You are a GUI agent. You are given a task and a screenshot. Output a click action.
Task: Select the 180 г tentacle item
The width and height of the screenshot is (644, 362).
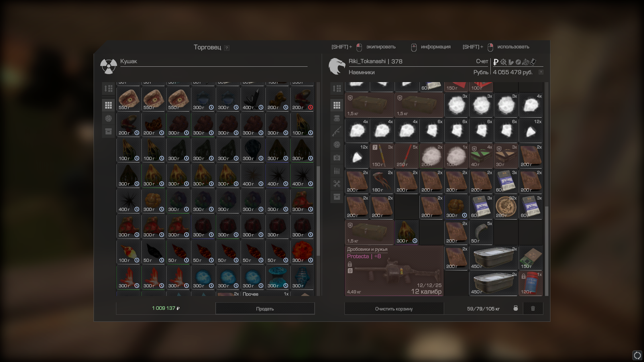[x=382, y=182]
